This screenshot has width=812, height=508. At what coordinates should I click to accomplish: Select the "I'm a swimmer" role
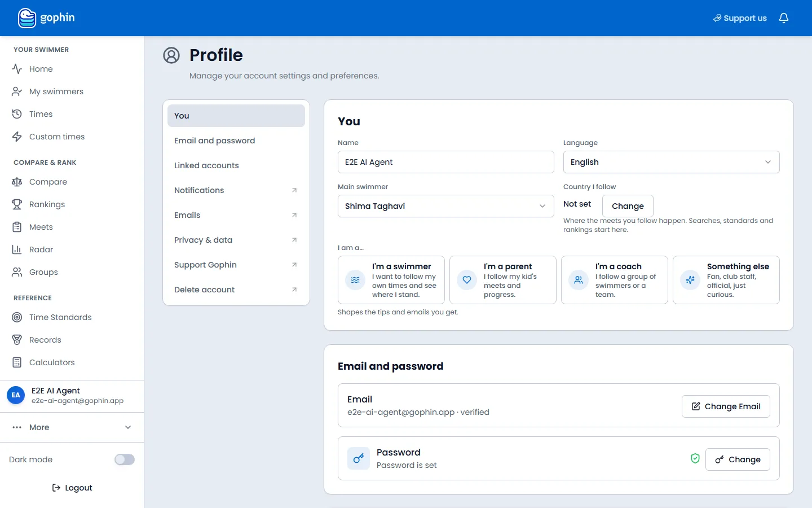391,280
